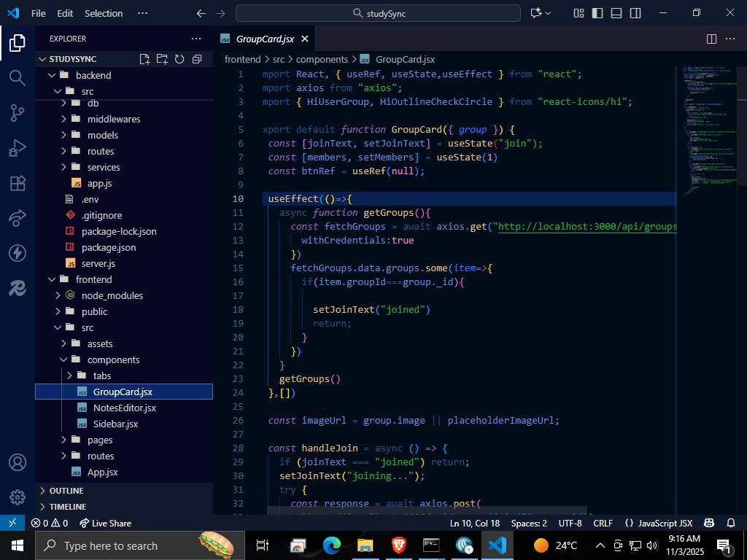
Task: Toggle the bottom panel visibility
Action: (616, 13)
